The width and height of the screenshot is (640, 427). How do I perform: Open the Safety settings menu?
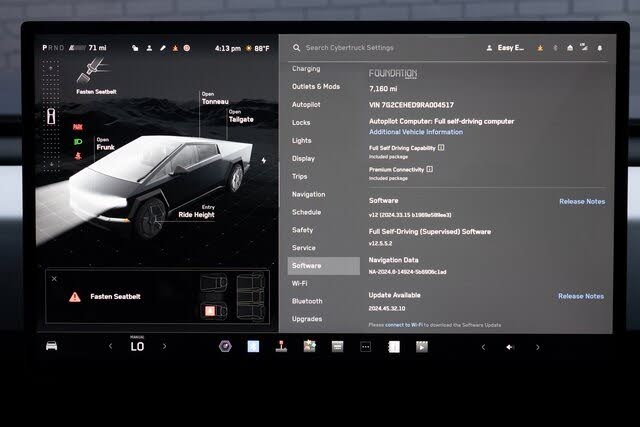pyautogui.click(x=302, y=230)
